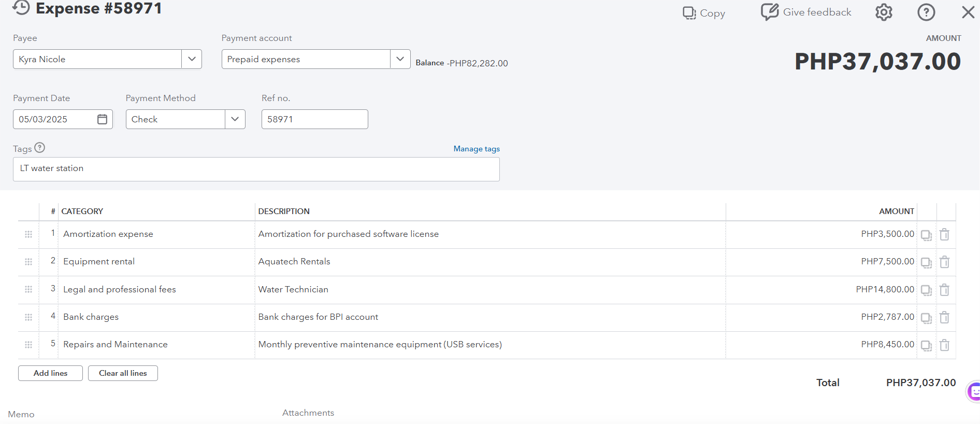Click the Copy button

point(704,13)
